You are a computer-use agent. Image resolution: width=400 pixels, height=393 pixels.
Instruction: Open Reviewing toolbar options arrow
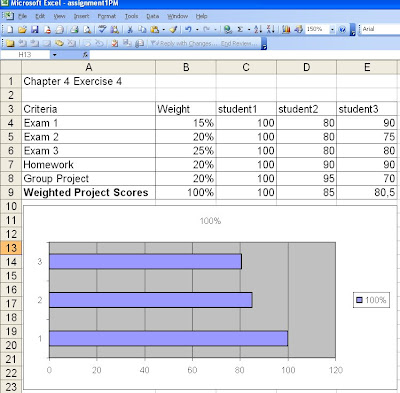click(264, 43)
